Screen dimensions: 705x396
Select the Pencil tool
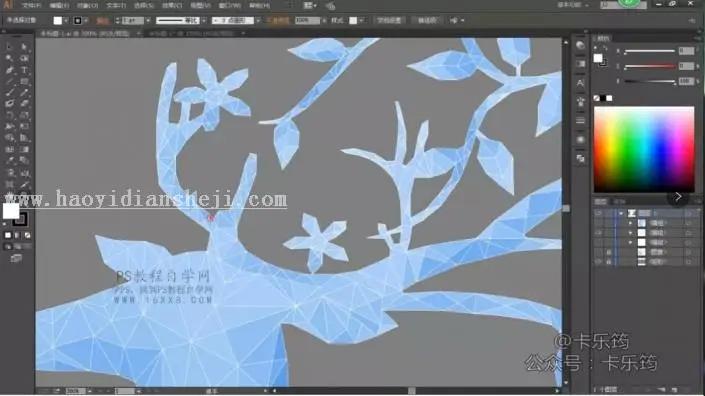click(x=24, y=93)
